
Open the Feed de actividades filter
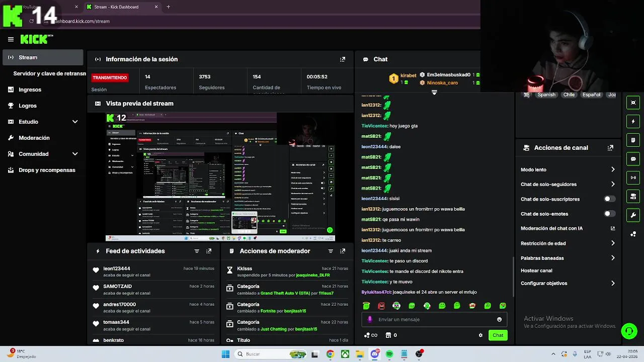click(197, 251)
